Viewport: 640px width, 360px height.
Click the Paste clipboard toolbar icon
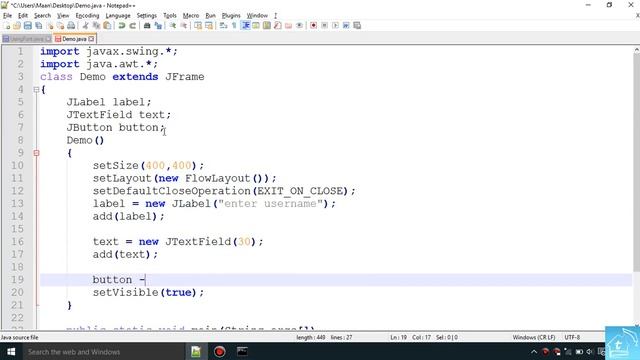point(107,26)
